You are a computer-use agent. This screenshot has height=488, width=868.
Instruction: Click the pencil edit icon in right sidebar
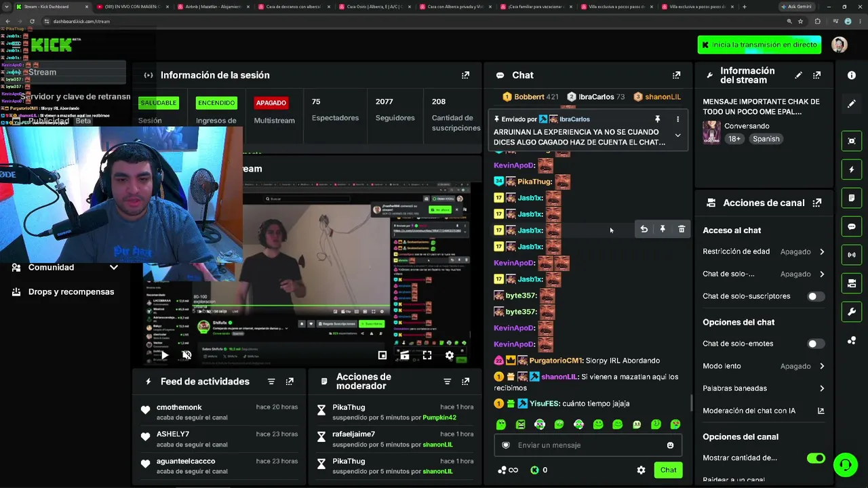852,104
